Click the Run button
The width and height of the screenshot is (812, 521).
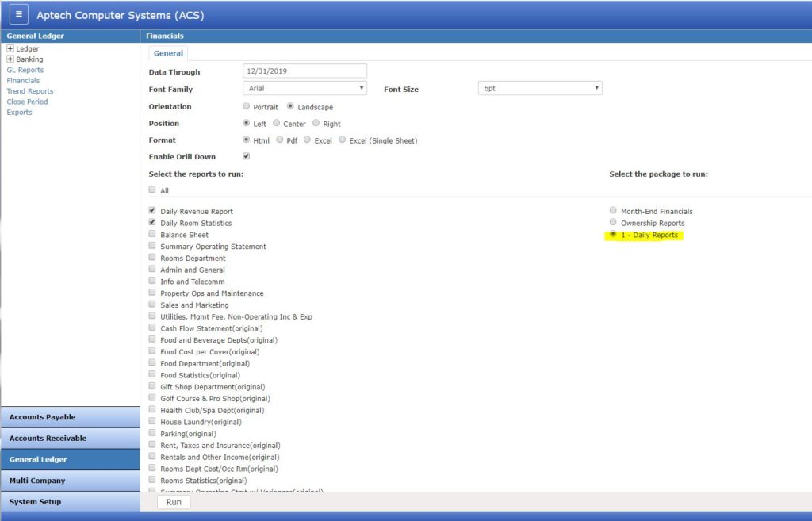pos(173,502)
